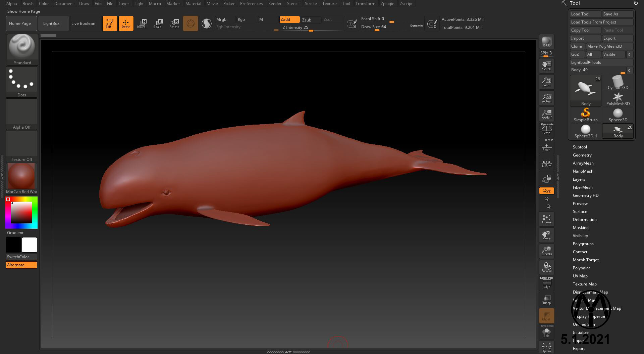644x354 pixels.
Task: Disable Ghost transparency mode
Action: (546, 315)
